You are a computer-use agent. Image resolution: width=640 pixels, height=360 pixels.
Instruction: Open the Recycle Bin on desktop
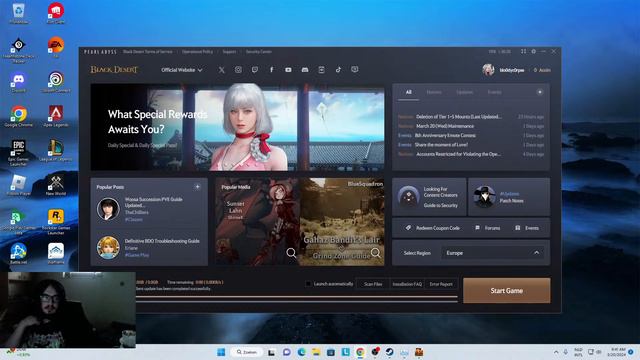18,13
